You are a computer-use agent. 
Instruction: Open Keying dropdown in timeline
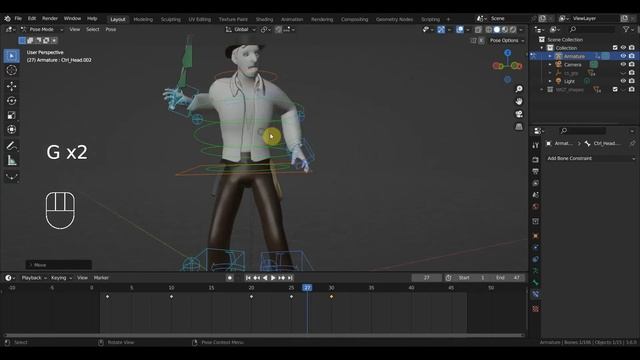click(x=61, y=278)
